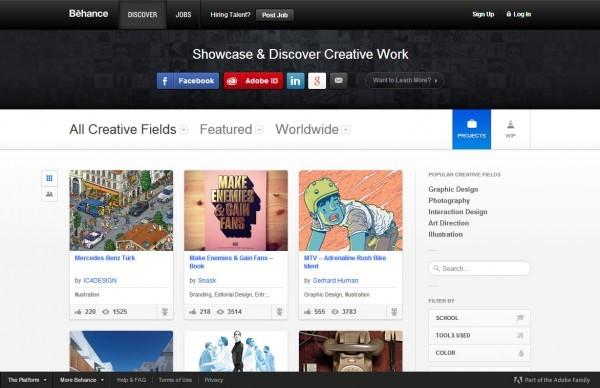Click the Tools Used filter icon

click(x=520, y=335)
